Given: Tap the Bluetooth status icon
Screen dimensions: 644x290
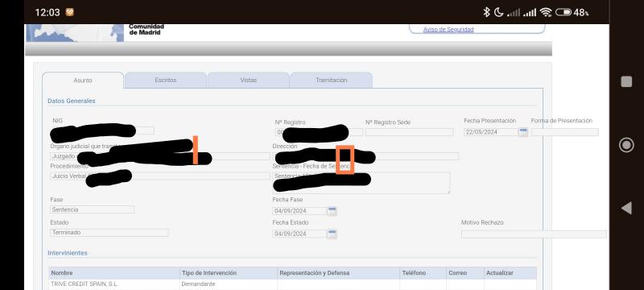Looking at the screenshot, I should pyautogui.click(x=487, y=12).
